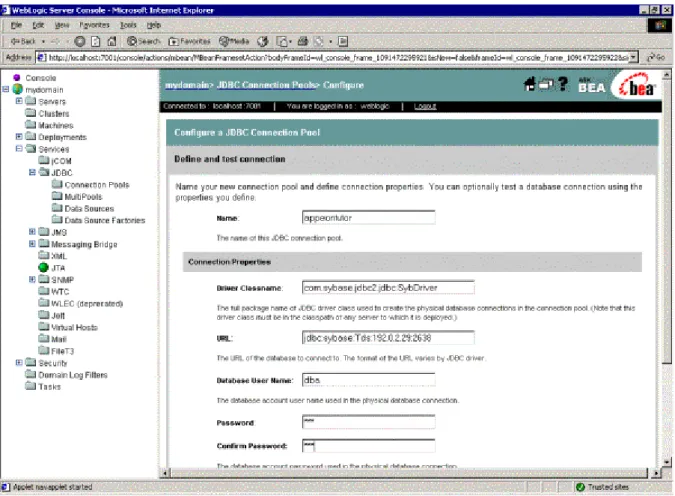The image size is (675, 496).
Task: Open the Tools menu
Action: coord(128,25)
